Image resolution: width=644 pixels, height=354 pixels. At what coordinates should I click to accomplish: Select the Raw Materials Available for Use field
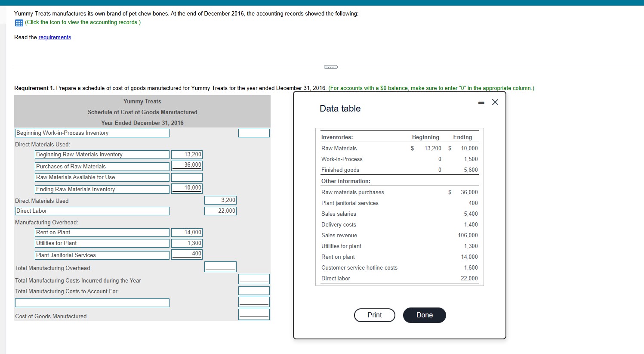coord(102,177)
